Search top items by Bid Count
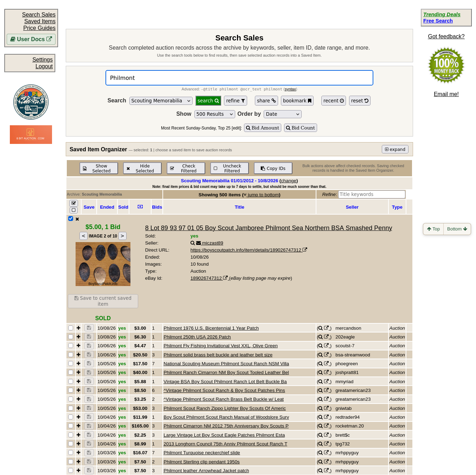 [x=301, y=128]
